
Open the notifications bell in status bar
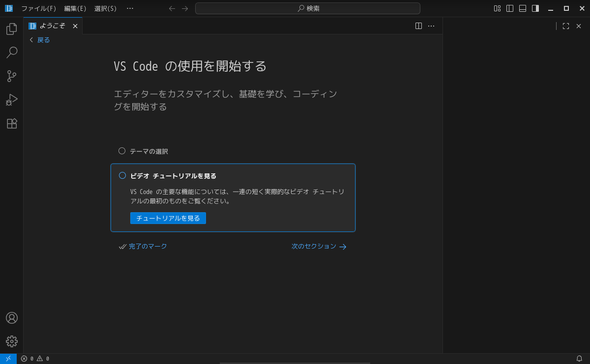[x=579, y=359]
